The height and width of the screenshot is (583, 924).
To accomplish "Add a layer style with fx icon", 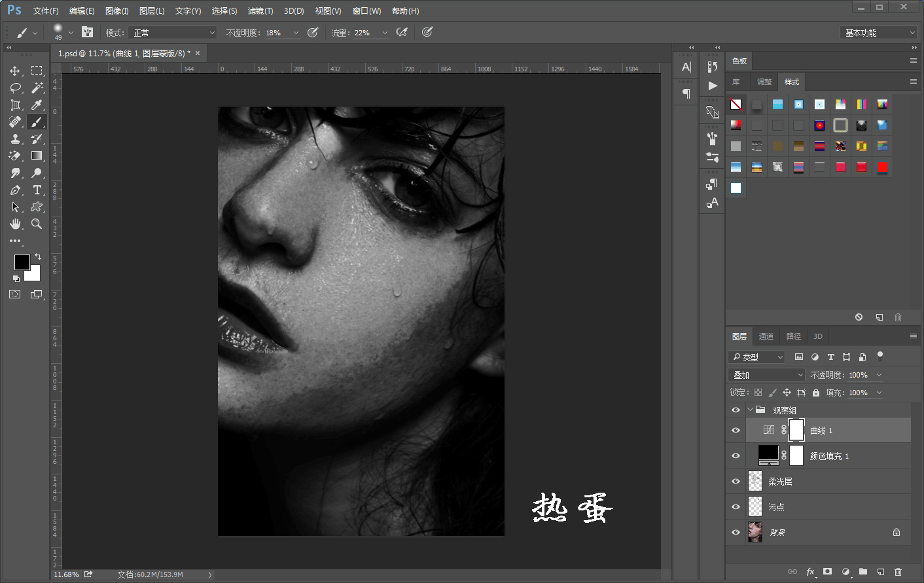I will tap(810, 571).
